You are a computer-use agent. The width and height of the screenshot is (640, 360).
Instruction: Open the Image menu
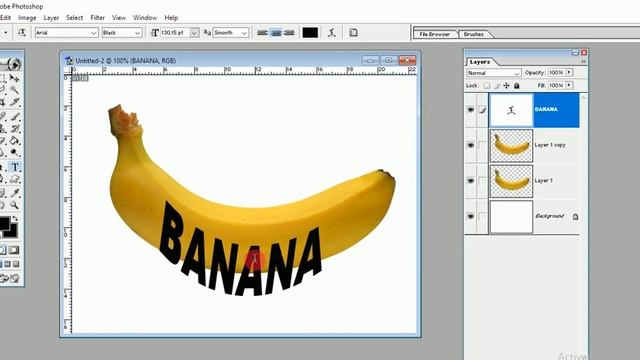point(27,18)
